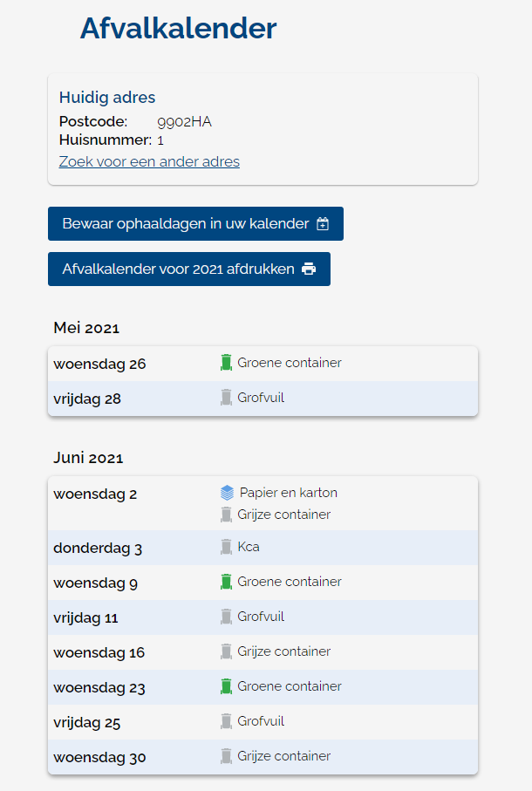The image size is (532, 791).
Task: Click grey bin icon for vrijdag 28 Grofvuil
Action: tap(227, 398)
